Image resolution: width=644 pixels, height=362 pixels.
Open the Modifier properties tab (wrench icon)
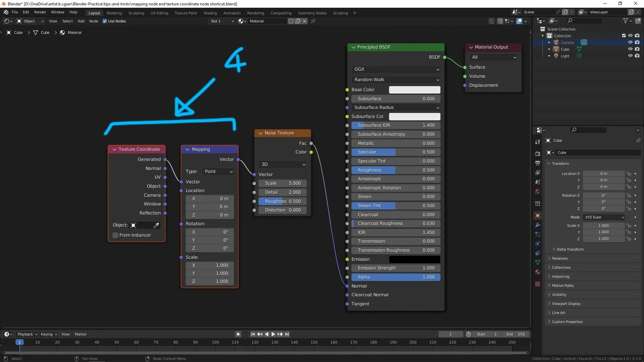[538, 225]
